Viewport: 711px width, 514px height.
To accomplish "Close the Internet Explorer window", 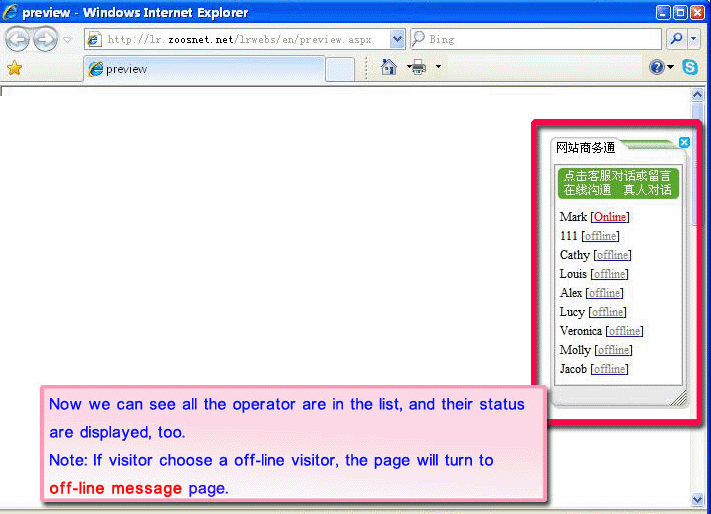I will pos(697,12).
